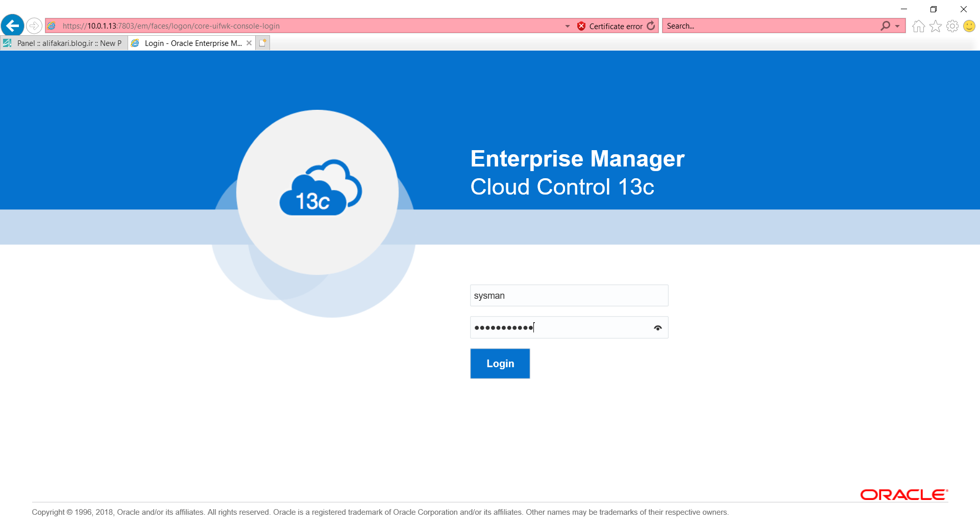
Task: Click the Certificate error text
Action: coord(616,26)
